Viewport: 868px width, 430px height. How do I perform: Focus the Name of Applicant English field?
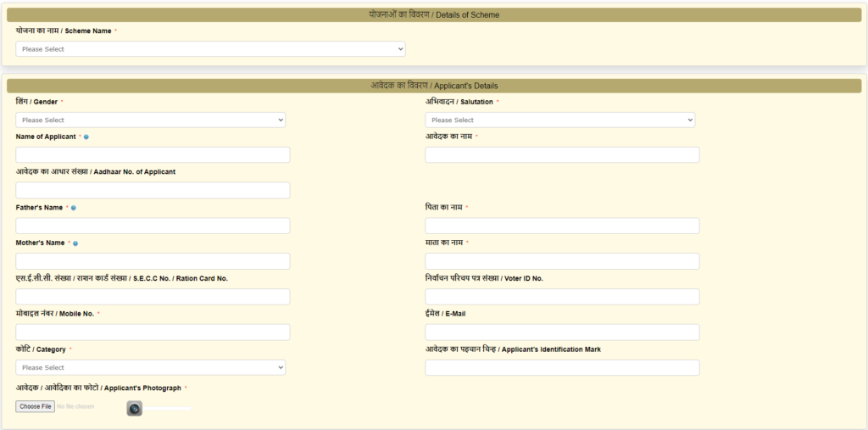153,154
